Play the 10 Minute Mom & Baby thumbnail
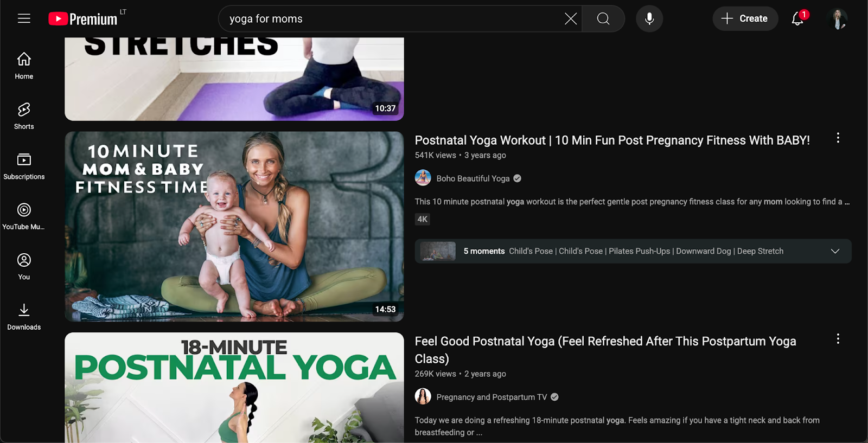Viewport: 868px width, 443px height. click(234, 226)
